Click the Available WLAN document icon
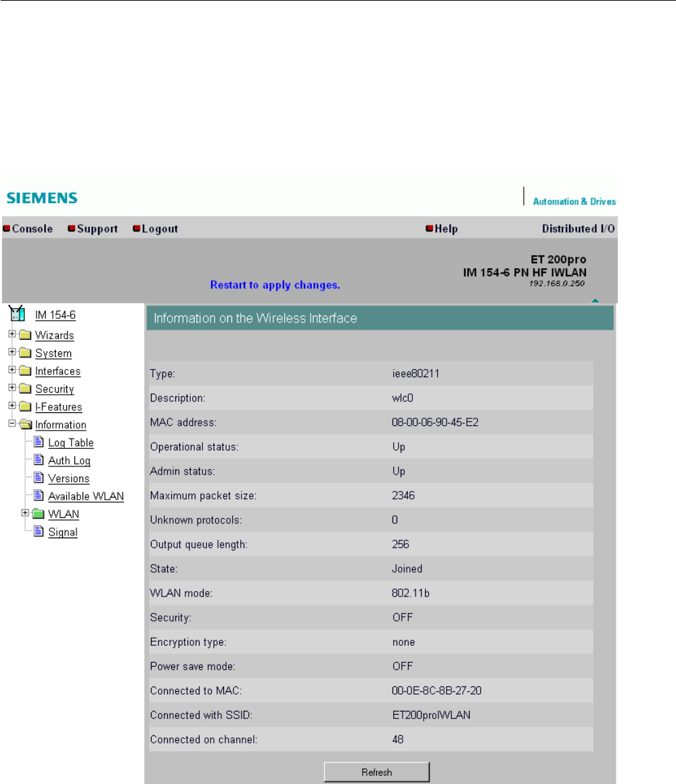 coord(39,496)
